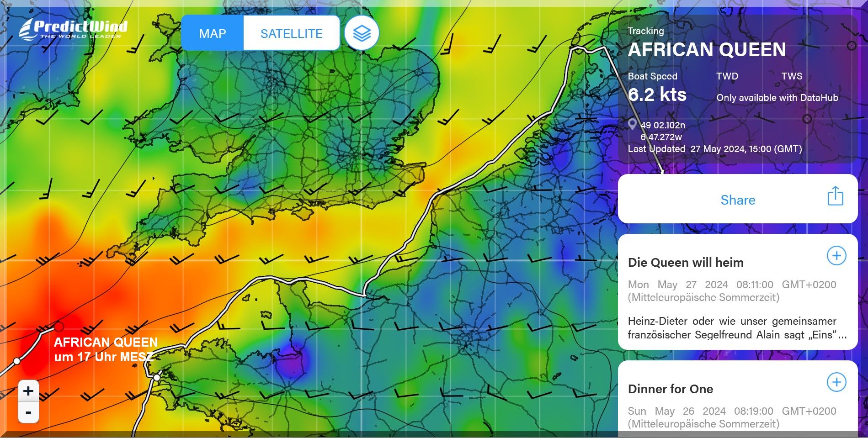Viewport: 868px width, 438px height.
Task: Open the "Die Queen will heim" title
Action: pyautogui.click(x=686, y=263)
